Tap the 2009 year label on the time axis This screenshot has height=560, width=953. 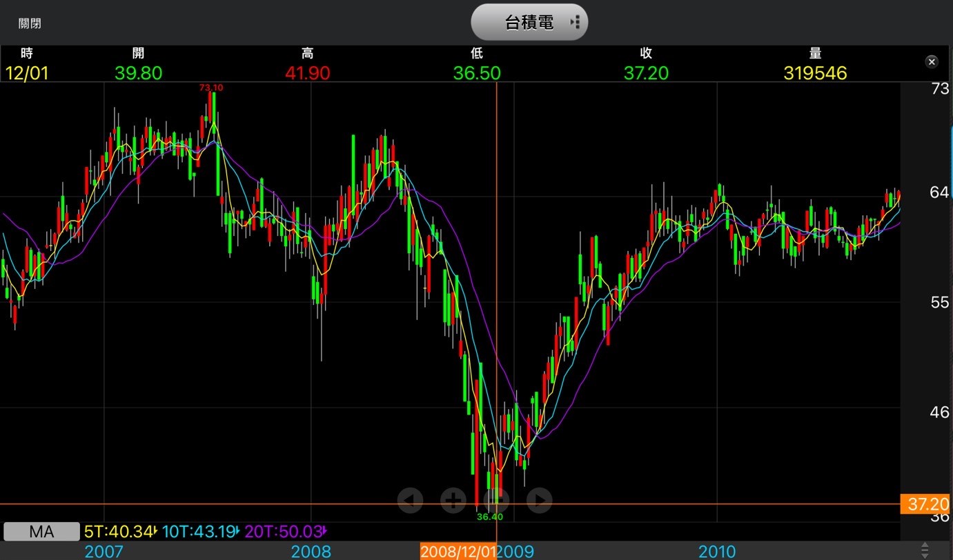[x=515, y=552]
